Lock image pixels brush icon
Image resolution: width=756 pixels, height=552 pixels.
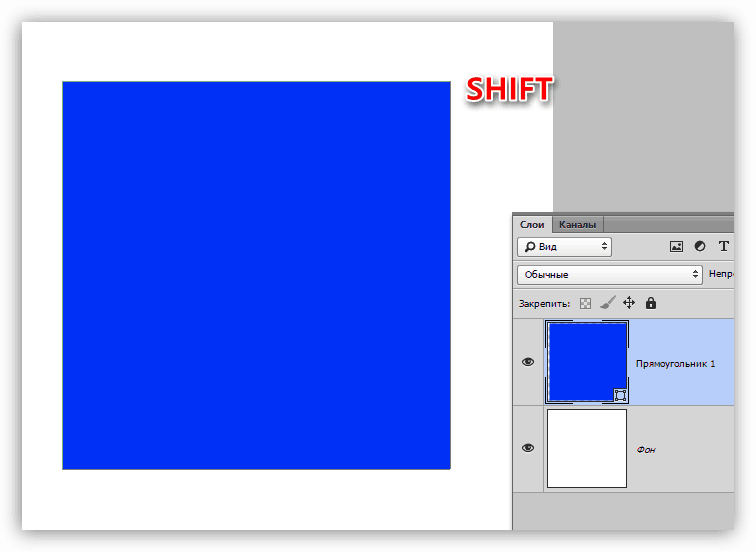pyautogui.click(x=608, y=303)
